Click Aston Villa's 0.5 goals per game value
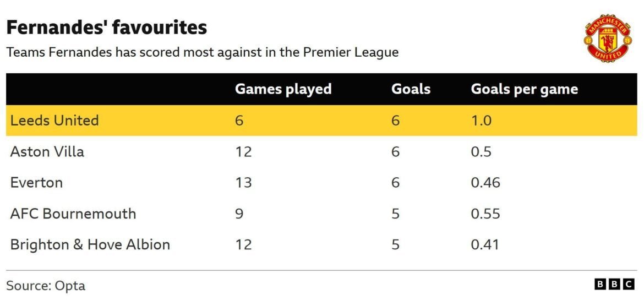This screenshot has width=644, height=300. pos(481,151)
